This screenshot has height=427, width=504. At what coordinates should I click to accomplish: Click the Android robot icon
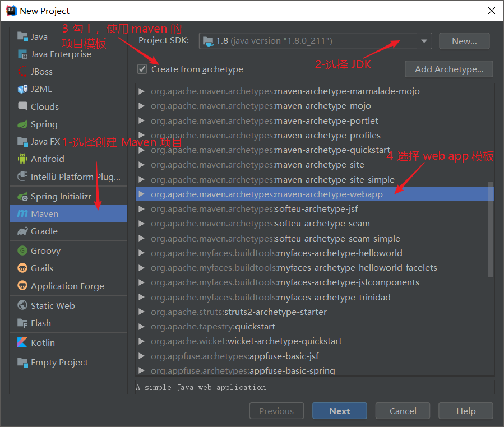point(22,159)
